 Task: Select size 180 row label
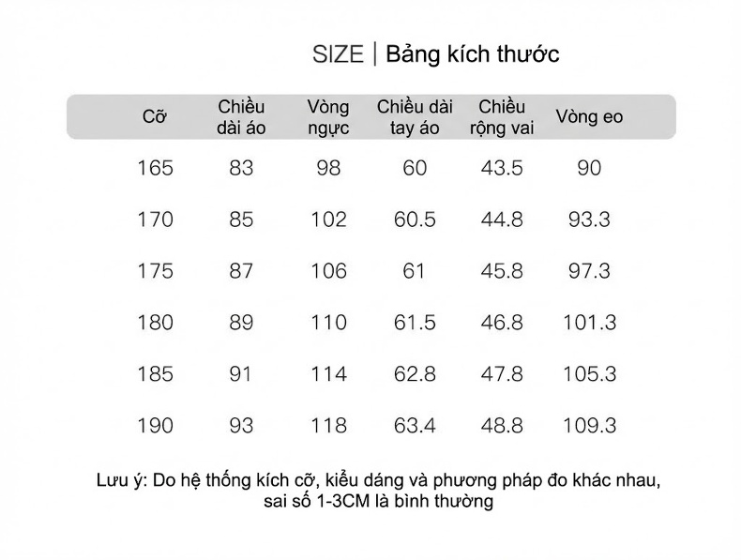(155, 323)
